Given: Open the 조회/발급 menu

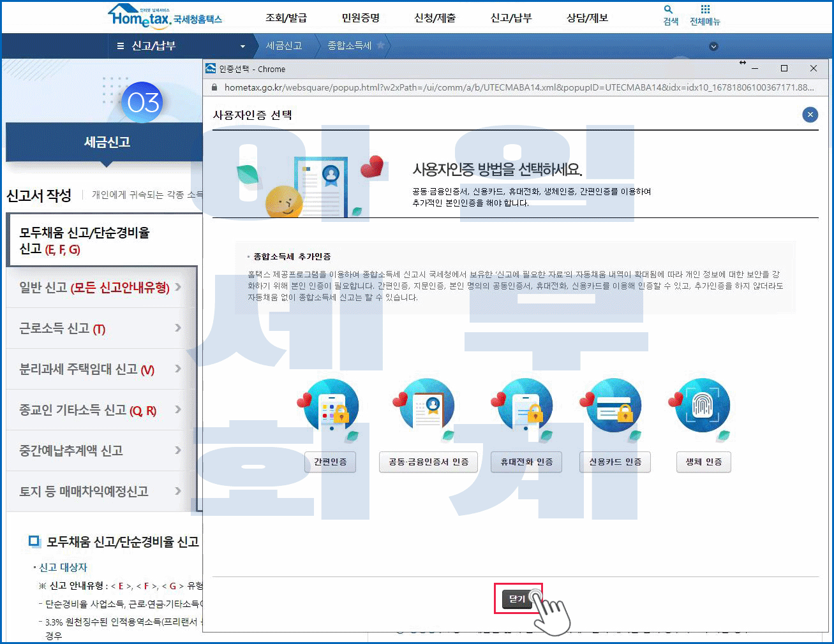Looking at the screenshot, I should 286,18.
